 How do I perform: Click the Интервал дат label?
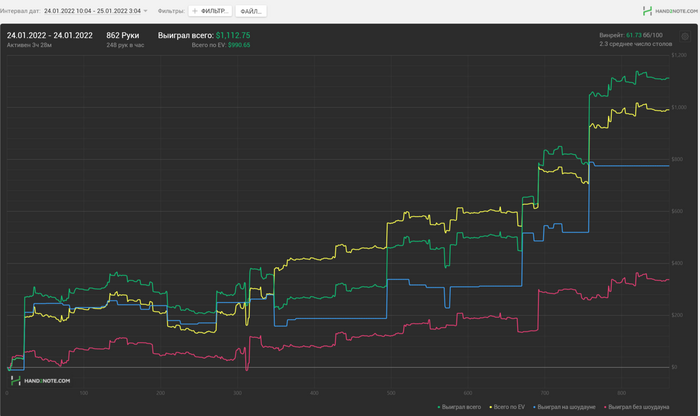20,11
